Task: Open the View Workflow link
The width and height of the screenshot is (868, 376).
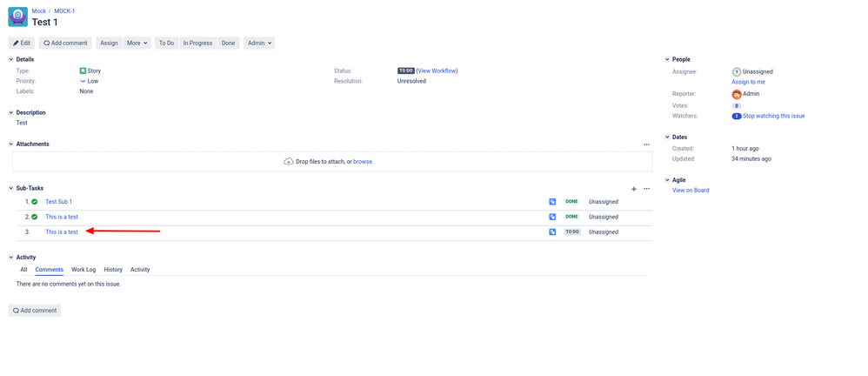Action: point(437,70)
